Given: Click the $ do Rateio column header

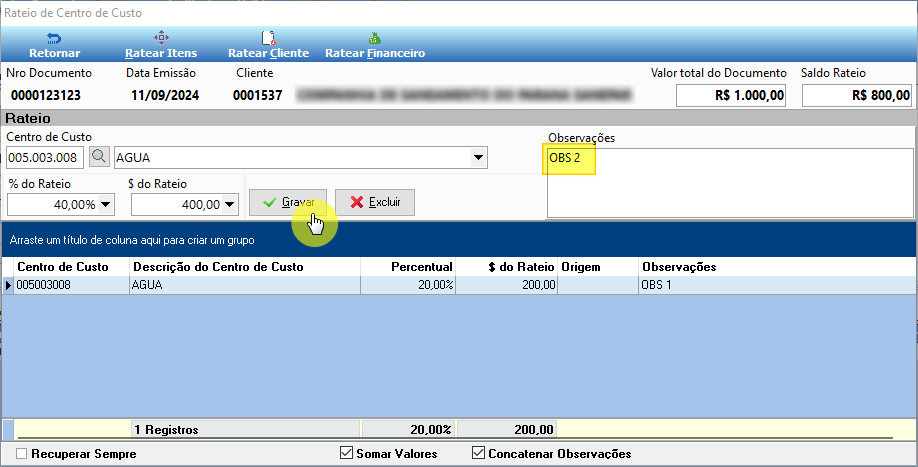Looking at the screenshot, I should [x=506, y=267].
